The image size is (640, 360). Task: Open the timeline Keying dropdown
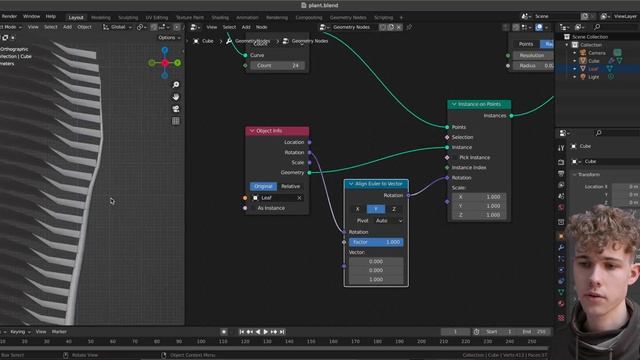(x=20, y=332)
